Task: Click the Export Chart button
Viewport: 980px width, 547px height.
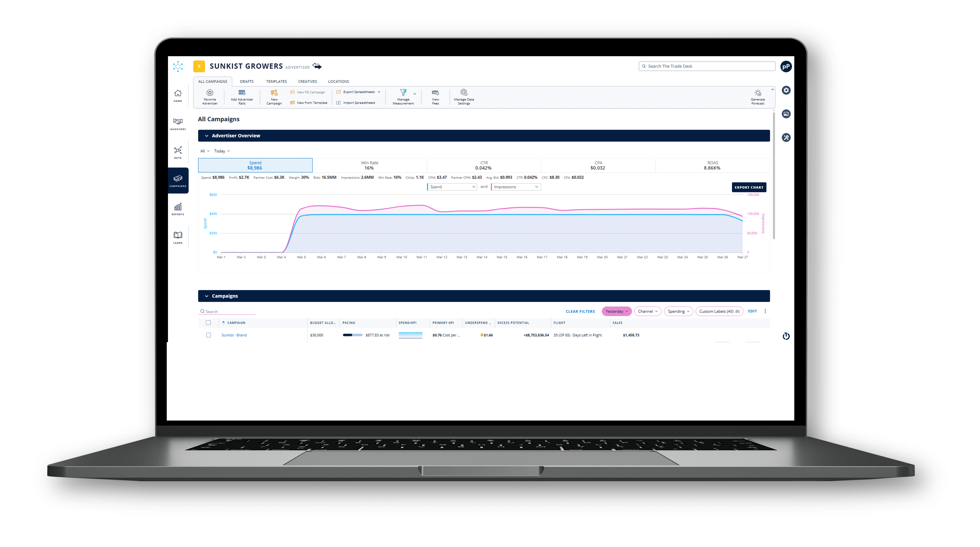Action: (749, 187)
